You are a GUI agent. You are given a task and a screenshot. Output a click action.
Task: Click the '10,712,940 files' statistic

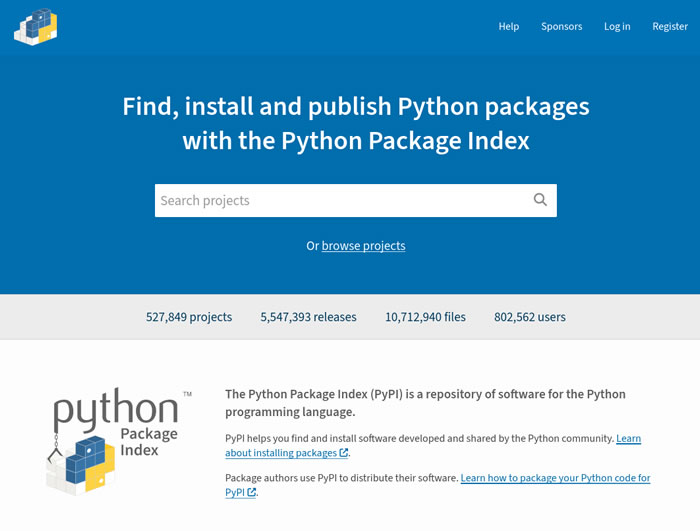pyautogui.click(x=425, y=317)
